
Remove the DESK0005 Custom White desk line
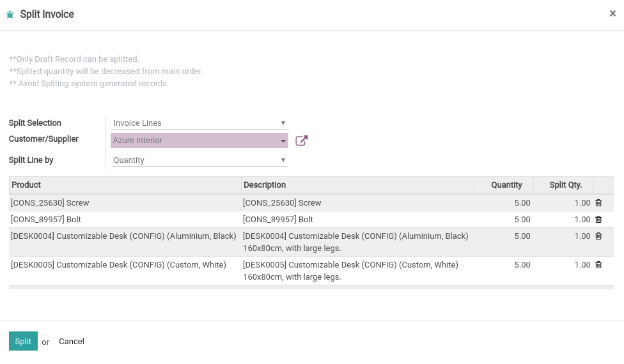coord(598,264)
